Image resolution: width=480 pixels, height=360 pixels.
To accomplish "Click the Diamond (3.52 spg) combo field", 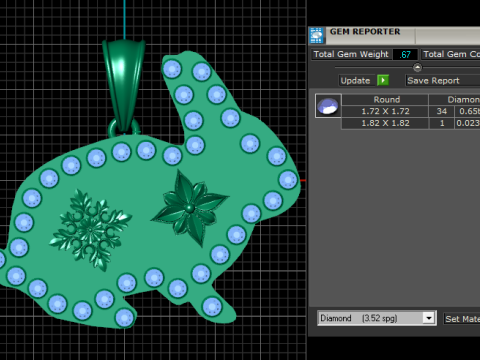I will (x=377, y=318).
